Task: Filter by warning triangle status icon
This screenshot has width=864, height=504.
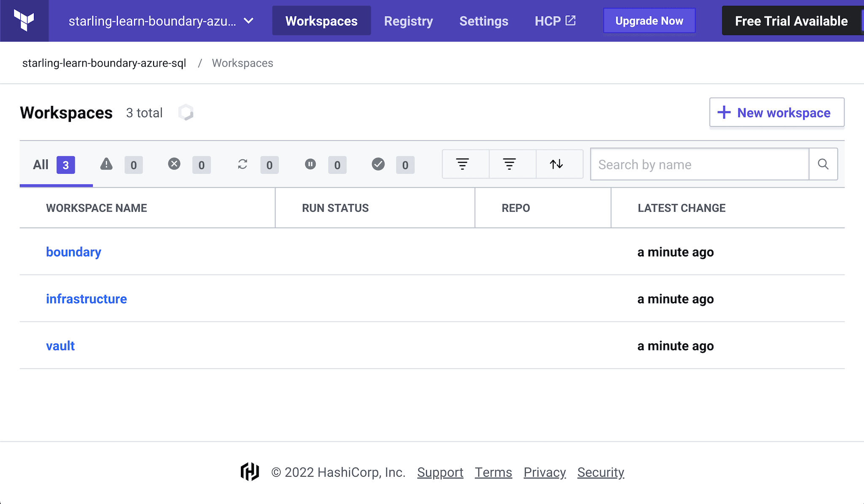Action: coord(106,164)
